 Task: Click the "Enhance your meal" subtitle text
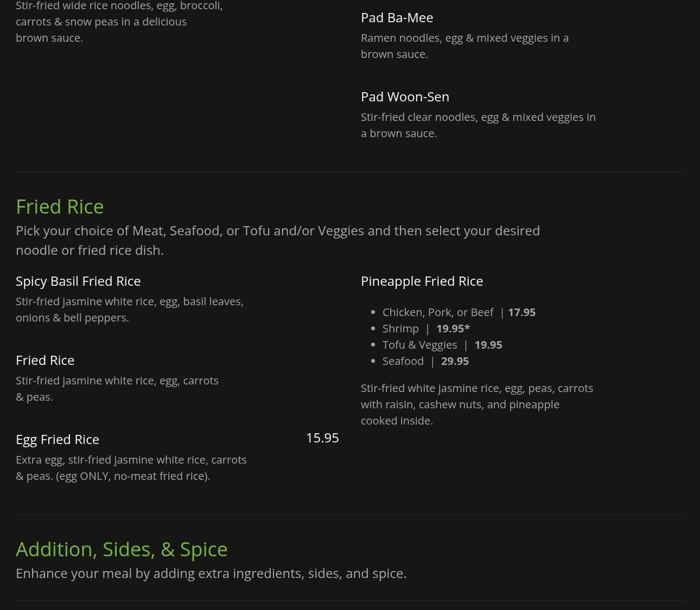click(211, 573)
